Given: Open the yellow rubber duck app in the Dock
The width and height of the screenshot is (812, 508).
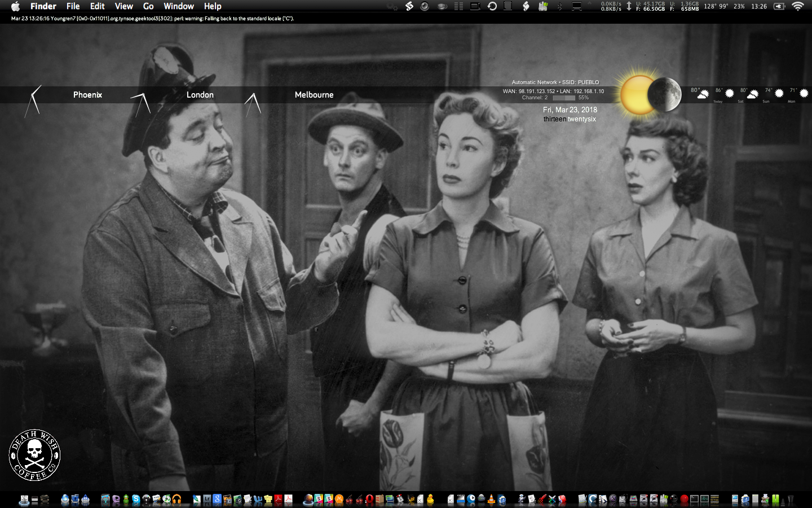Looking at the screenshot, I should [430, 499].
